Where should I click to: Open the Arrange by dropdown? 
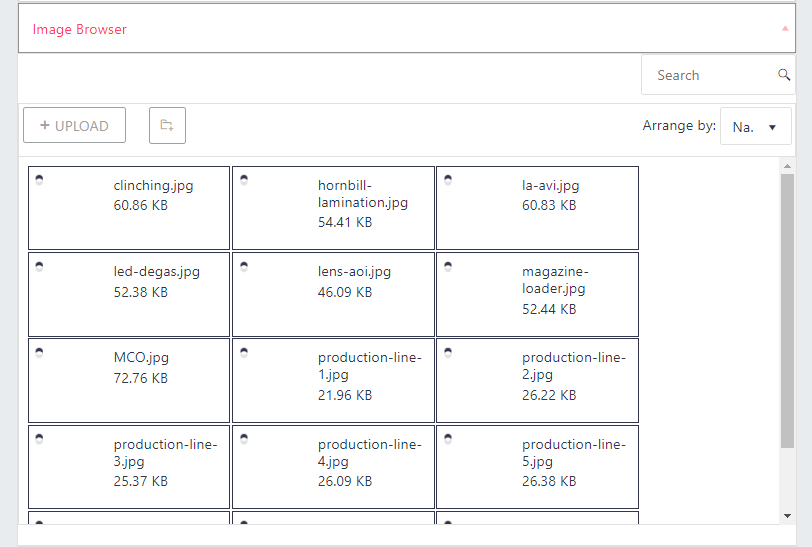tap(755, 127)
